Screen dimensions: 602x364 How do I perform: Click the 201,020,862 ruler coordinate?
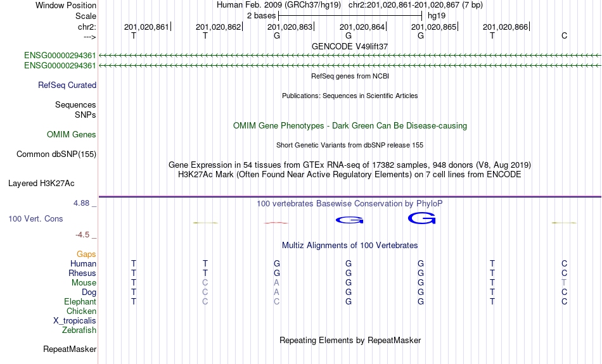click(x=218, y=27)
